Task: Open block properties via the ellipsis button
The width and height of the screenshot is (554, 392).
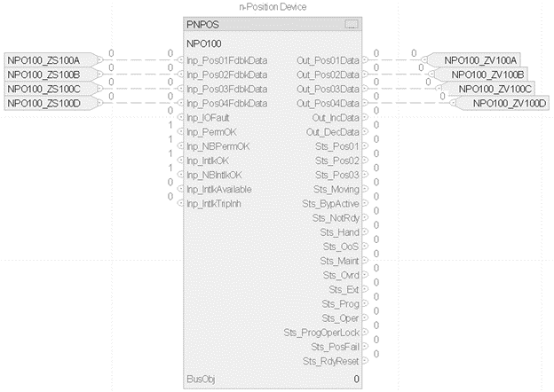Action: (x=352, y=24)
